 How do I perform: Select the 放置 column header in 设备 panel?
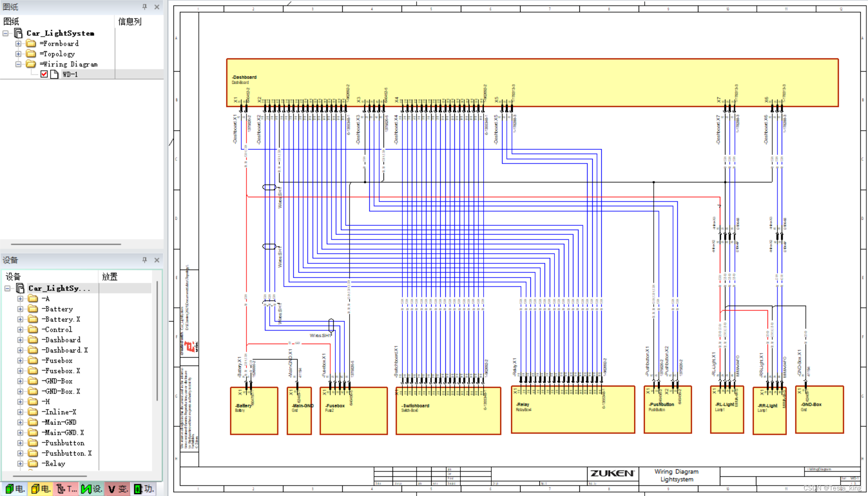[x=110, y=277]
